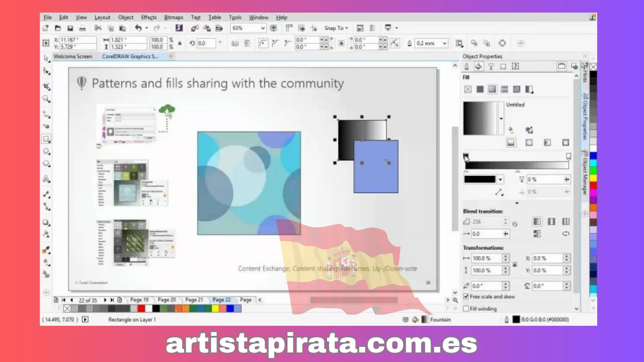Open the fill picker dropdown arrow
644x362 pixels.
pyautogui.click(x=501, y=119)
